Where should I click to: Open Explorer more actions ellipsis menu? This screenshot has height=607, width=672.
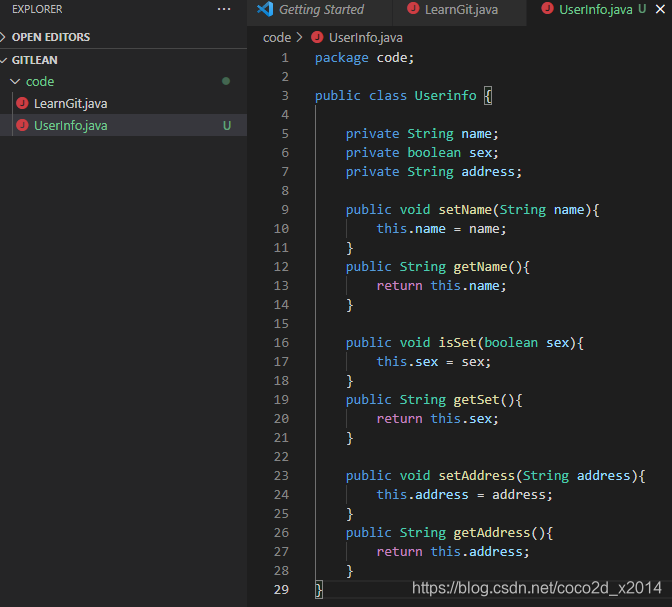click(x=224, y=9)
